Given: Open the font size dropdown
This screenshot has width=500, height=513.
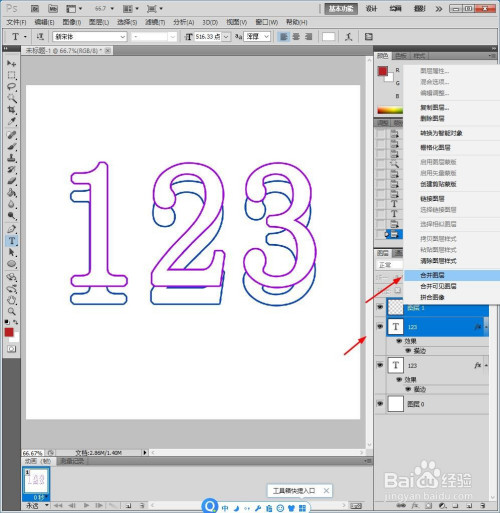Looking at the screenshot, I should [x=226, y=37].
